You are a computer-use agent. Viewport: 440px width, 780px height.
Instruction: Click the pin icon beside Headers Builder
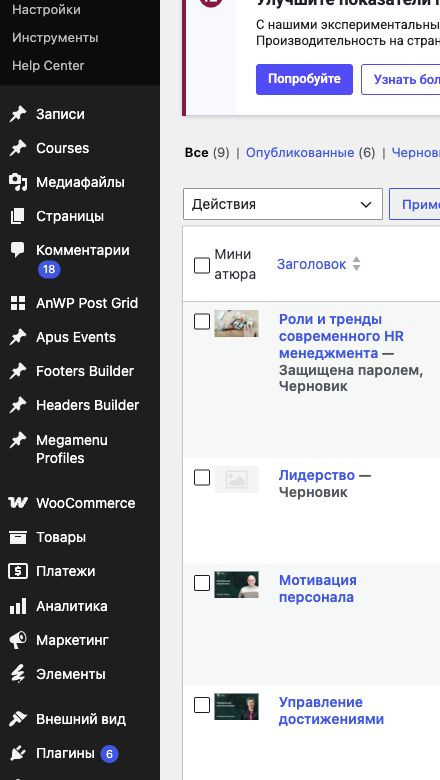(18, 405)
